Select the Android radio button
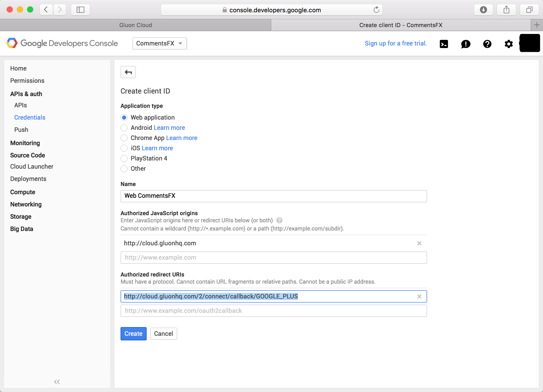Screen dimensions: 543x392 (x=124, y=128)
